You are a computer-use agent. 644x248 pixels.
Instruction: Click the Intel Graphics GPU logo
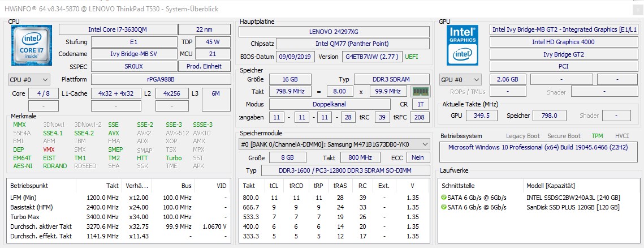coord(463,45)
